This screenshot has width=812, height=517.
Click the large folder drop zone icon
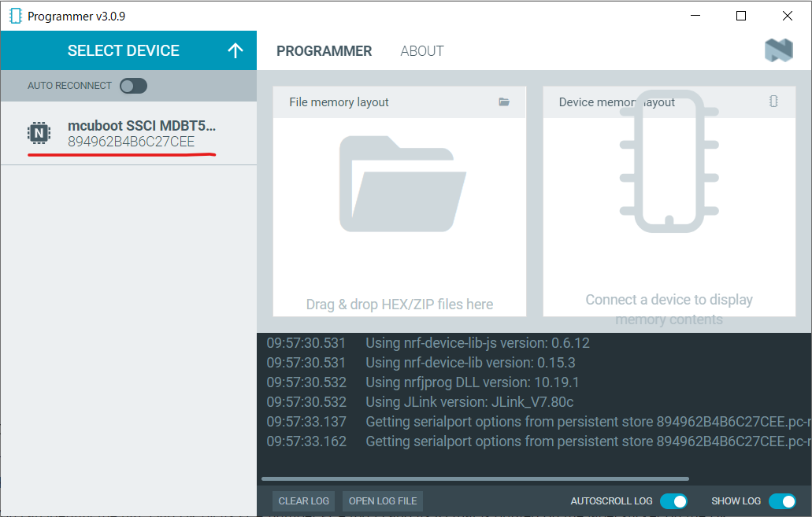coord(402,183)
